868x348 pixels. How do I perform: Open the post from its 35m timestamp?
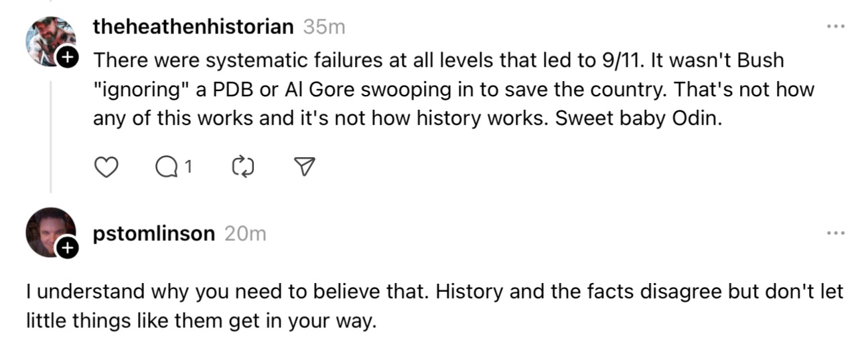(324, 27)
